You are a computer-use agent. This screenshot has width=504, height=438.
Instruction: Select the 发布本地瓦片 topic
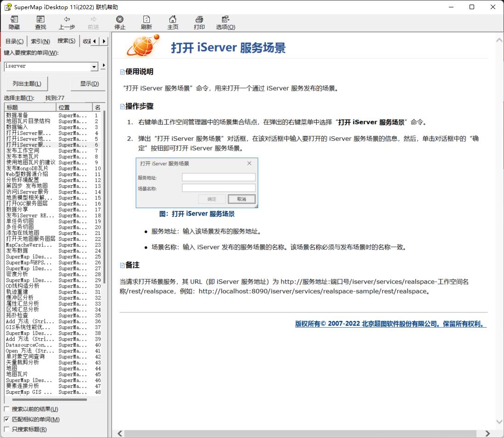click(x=23, y=156)
